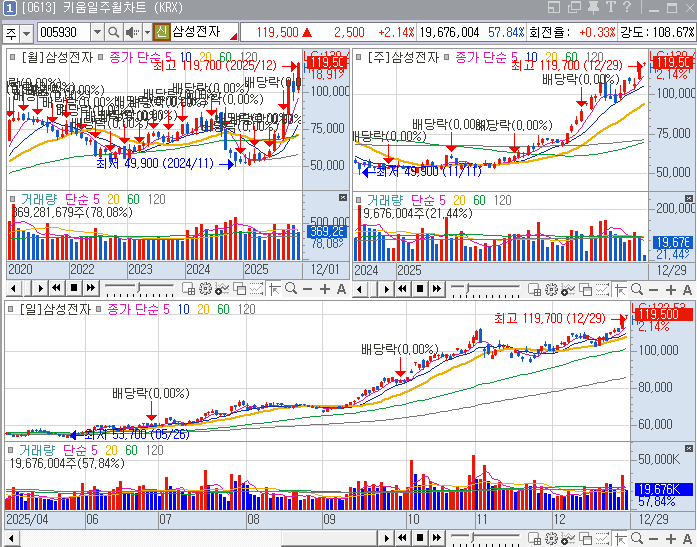Open chart settings gear on monthly chart toolbar
The image size is (697, 547).
coord(205,289)
